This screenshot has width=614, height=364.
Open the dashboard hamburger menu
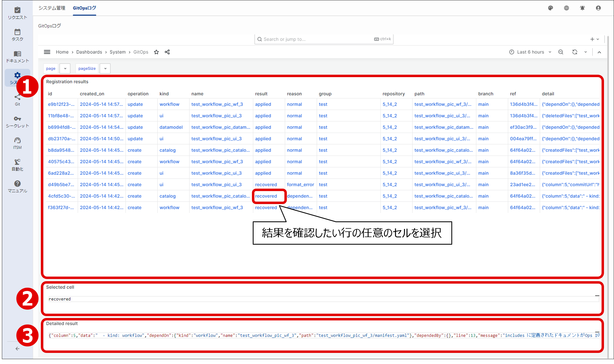click(x=47, y=52)
